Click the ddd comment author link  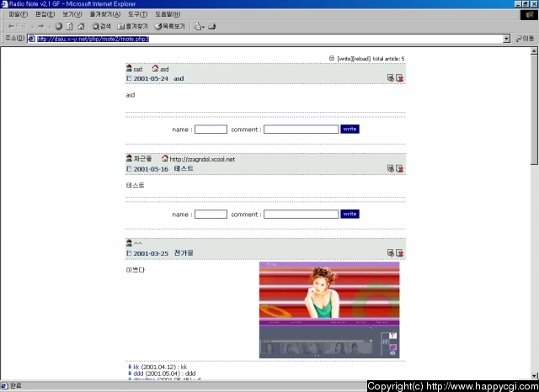pyautogui.click(x=138, y=373)
